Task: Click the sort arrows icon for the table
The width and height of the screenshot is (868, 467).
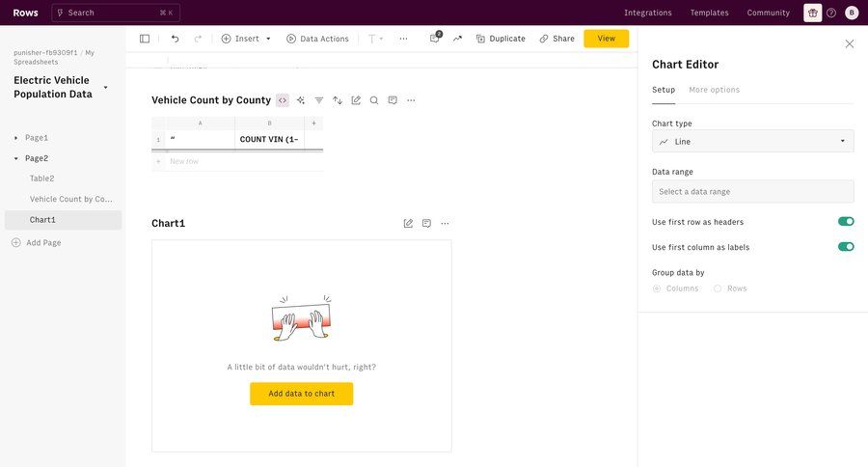Action: pyautogui.click(x=338, y=100)
